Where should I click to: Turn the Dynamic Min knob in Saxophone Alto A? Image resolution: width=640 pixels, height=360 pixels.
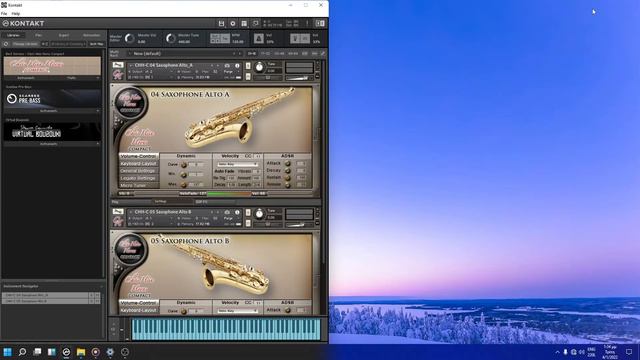click(184, 175)
